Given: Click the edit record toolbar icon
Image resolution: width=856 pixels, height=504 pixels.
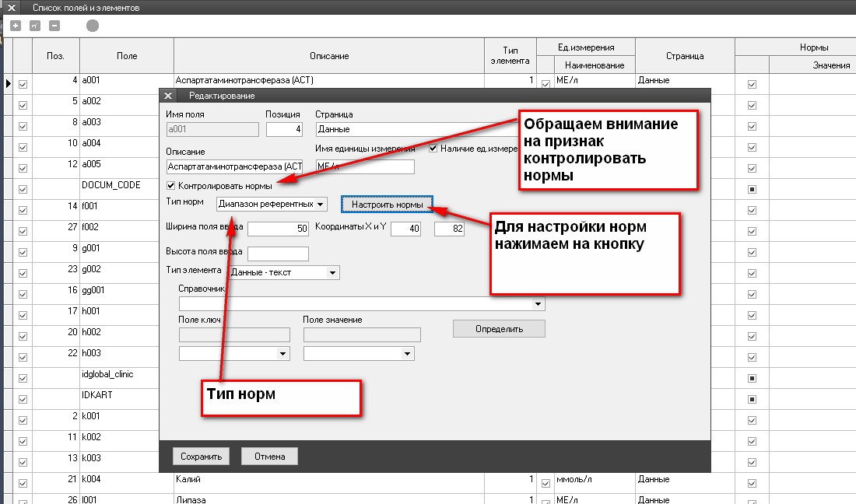Looking at the screenshot, I should point(34,26).
